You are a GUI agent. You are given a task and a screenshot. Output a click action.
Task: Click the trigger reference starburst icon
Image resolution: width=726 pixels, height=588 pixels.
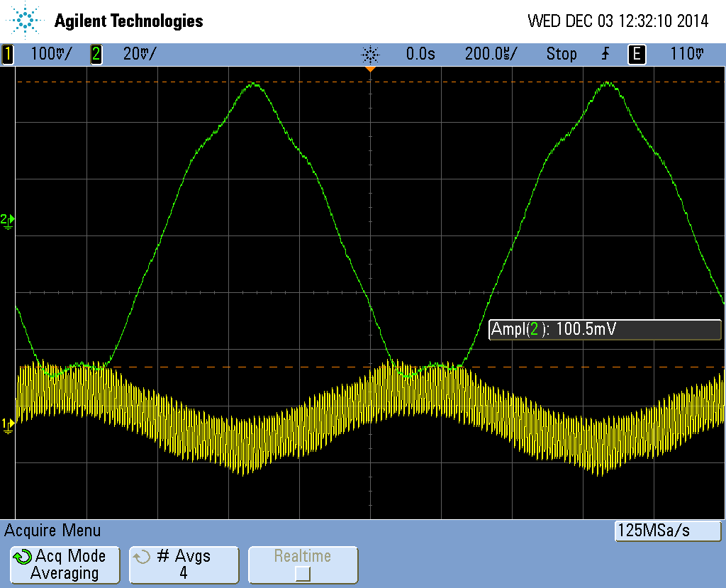click(370, 54)
